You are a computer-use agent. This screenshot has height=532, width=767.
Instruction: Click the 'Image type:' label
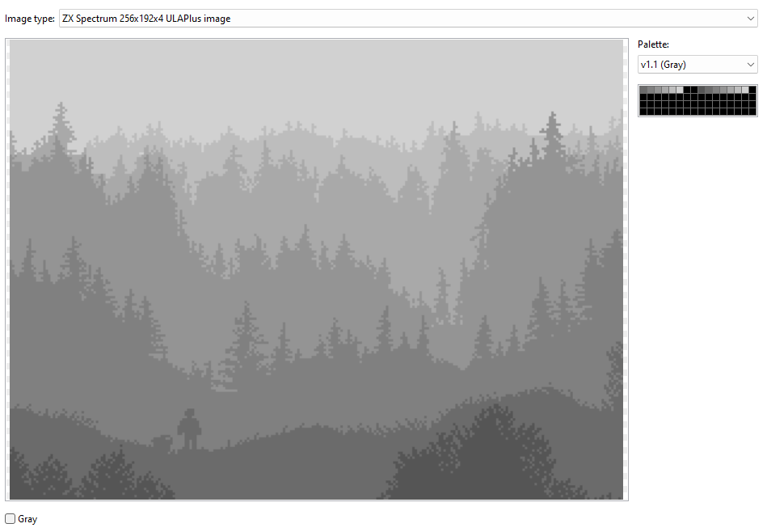(x=30, y=19)
